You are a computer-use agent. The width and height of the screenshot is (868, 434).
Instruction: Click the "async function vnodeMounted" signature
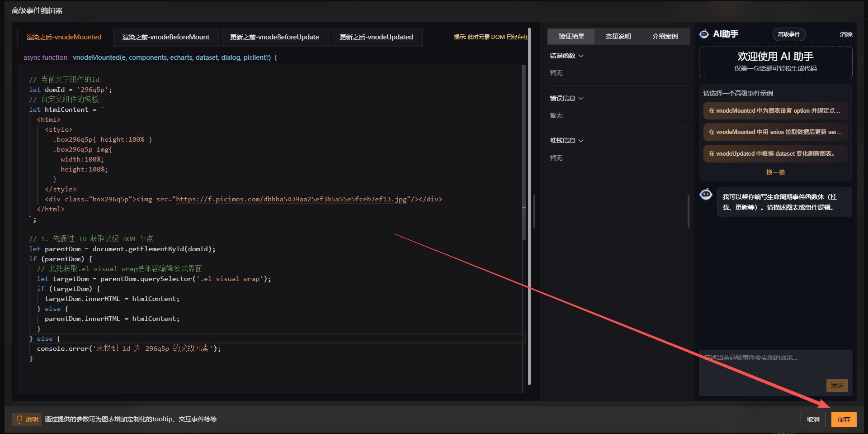151,57
